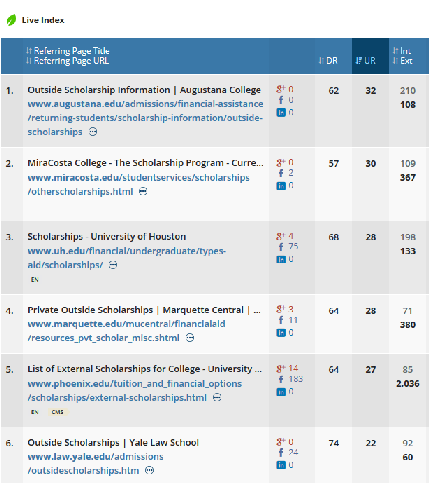The width and height of the screenshot is (429, 483).
Task: Open the details icon after University of Houston URL
Action: [113, 265]
